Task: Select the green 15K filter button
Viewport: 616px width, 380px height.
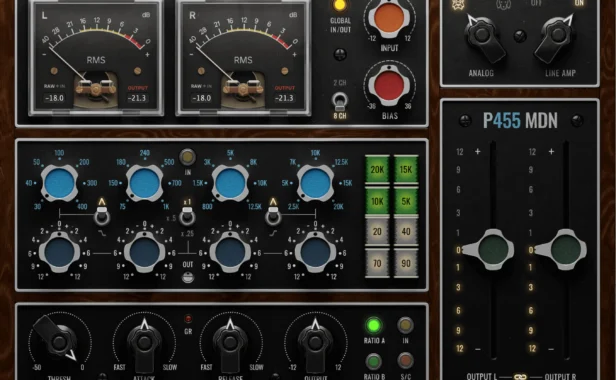Action: coord(406,170)
